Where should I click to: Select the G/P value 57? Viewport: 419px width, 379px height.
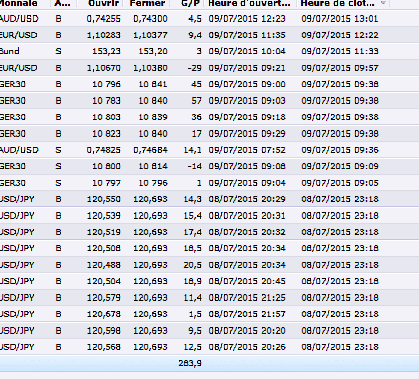click(196, 101)
